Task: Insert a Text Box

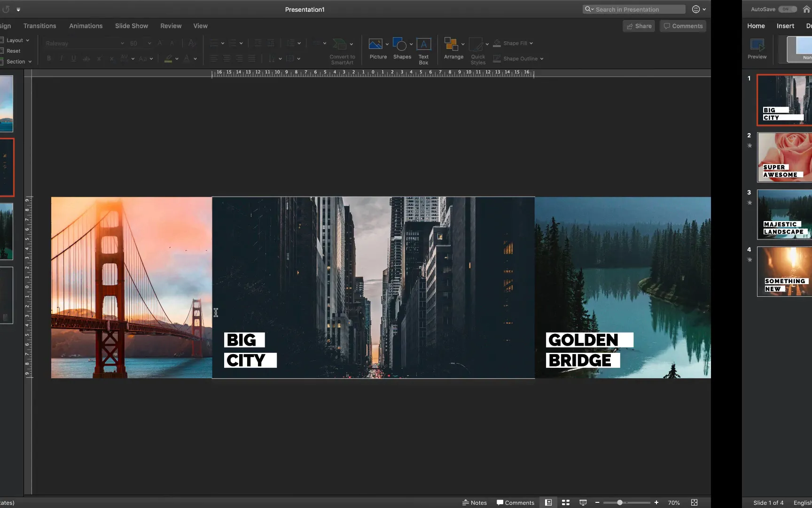Action: click(423, 51)
